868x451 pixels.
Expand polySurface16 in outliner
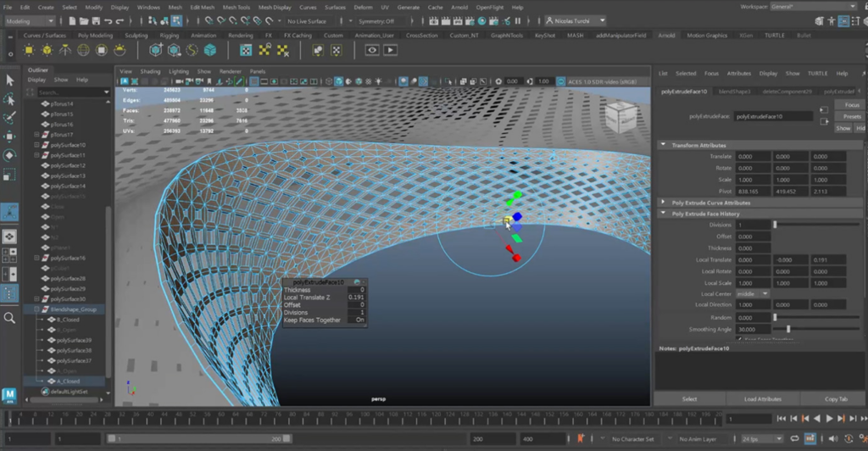pyautogui.click(x=36, y=258)
